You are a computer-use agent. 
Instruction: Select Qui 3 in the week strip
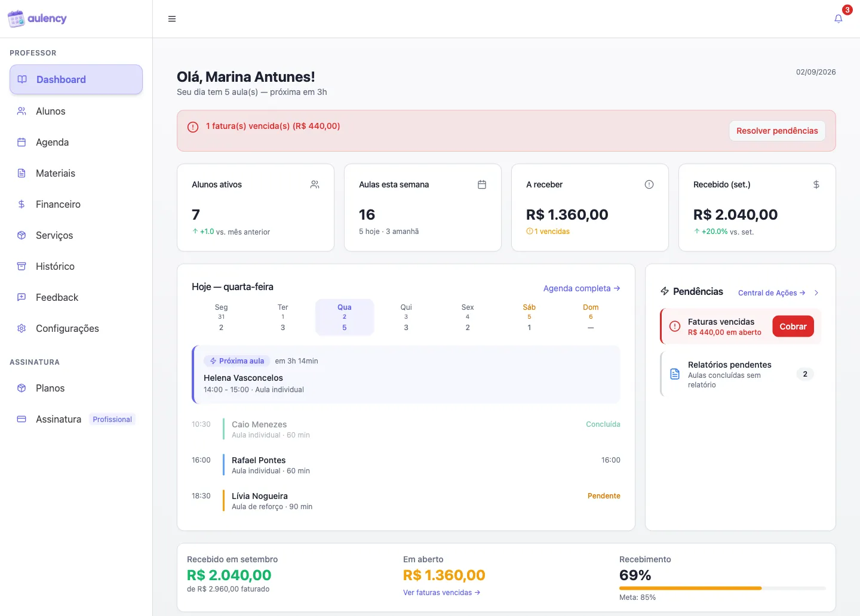pyautogui.click(x=406, y=317)
